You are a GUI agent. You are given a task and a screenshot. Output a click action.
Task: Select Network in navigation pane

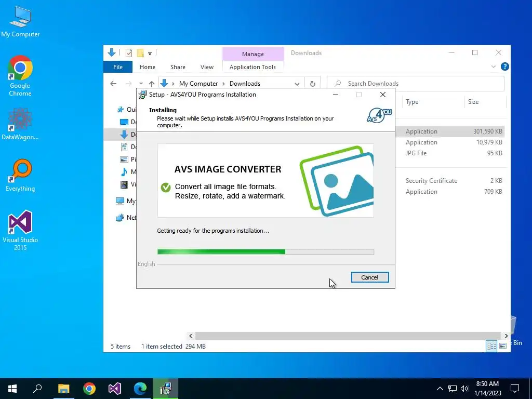(126, 218)
